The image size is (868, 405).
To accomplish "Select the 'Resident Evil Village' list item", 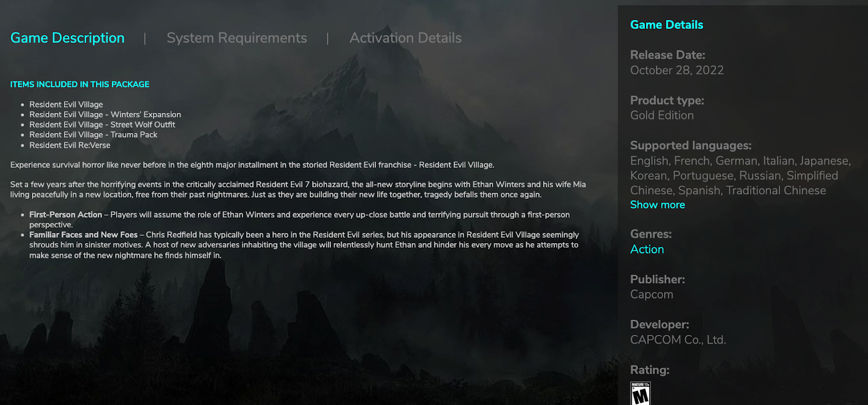I will 66,104.
